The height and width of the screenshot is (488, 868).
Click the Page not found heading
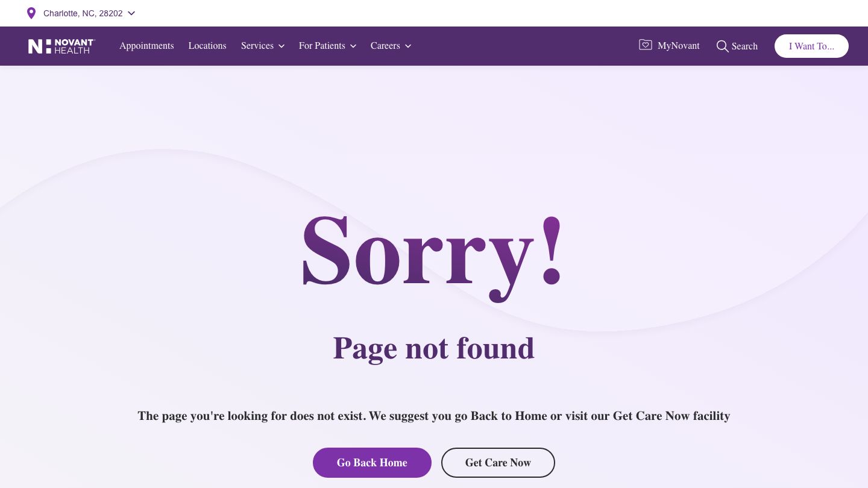[x=434, y=349]
